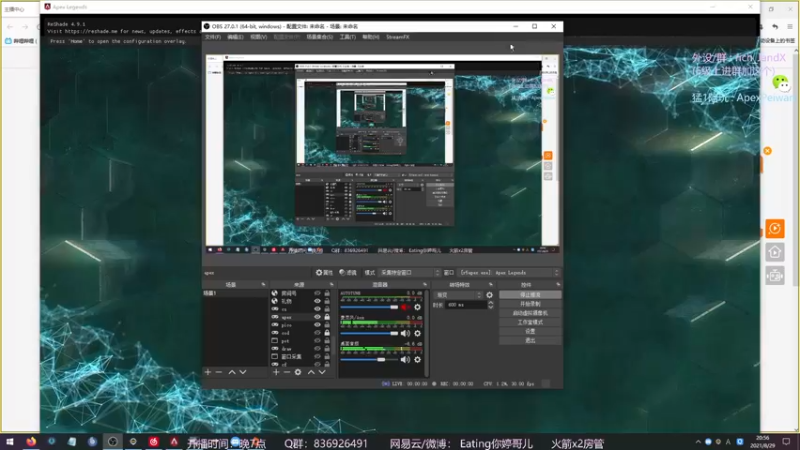800x450 pixels.
Task: Open the 工具(T) menu
Action: [347, 37]
